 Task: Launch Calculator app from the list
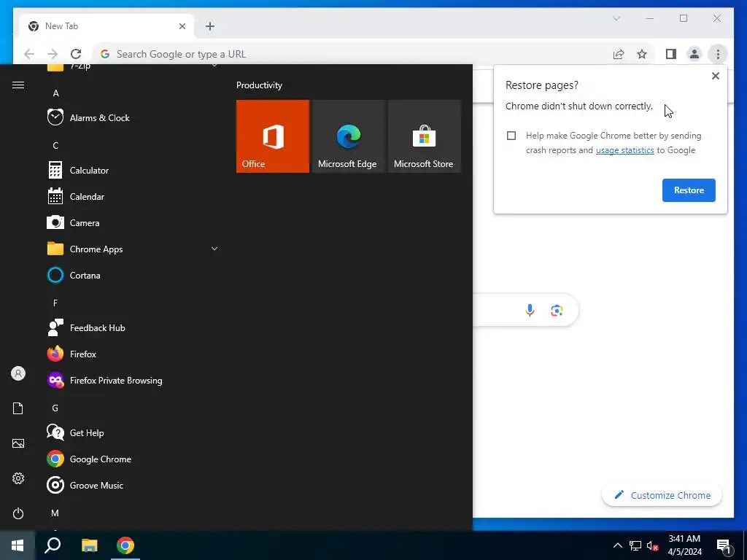pyautogui.click(x=134, y=170)
